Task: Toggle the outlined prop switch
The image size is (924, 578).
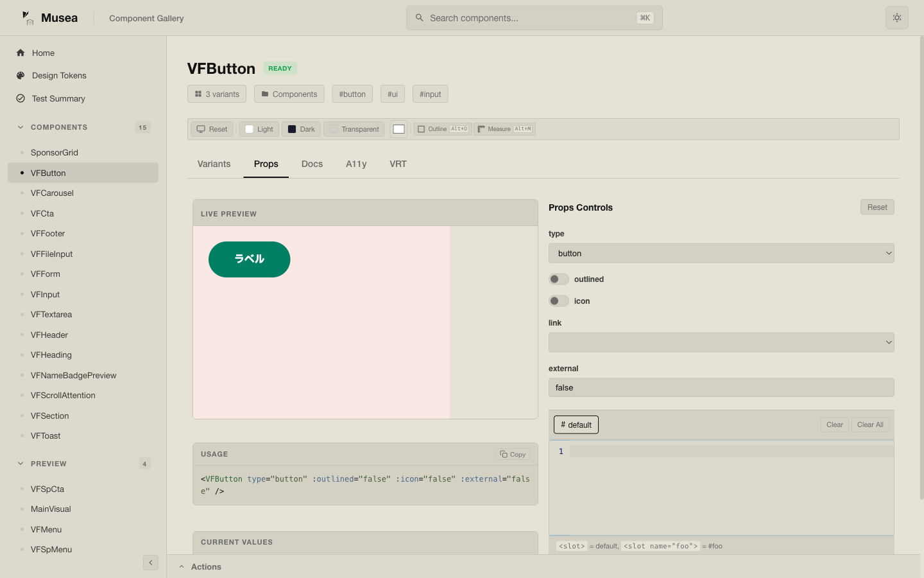Action: click(558, 279)
